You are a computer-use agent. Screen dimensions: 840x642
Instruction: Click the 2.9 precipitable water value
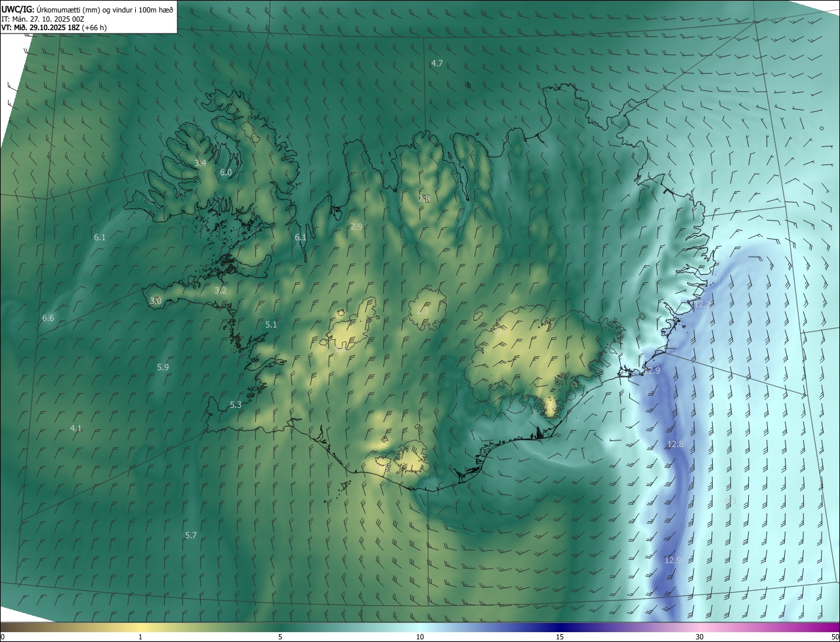pos(356,226)
